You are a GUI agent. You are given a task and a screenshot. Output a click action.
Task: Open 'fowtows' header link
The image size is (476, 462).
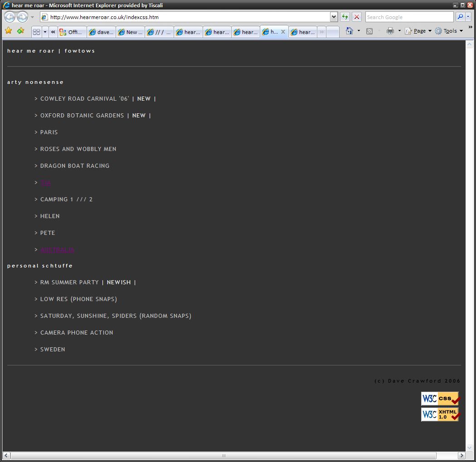point(79,51)
